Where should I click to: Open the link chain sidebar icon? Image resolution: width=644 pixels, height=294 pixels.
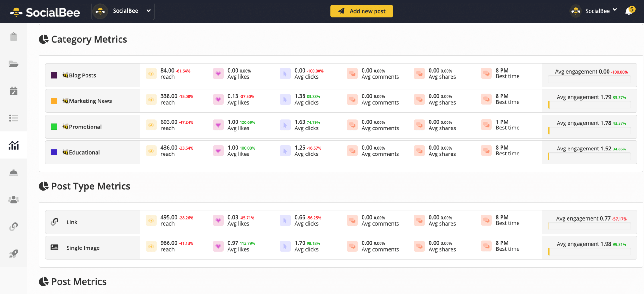[x=14, y=226]
